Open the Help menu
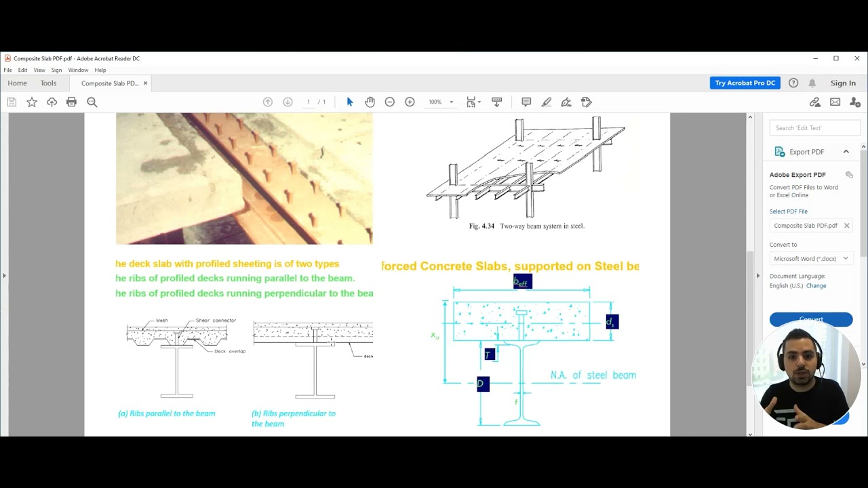This screenshot has width=868, height=488. point(100,70)
